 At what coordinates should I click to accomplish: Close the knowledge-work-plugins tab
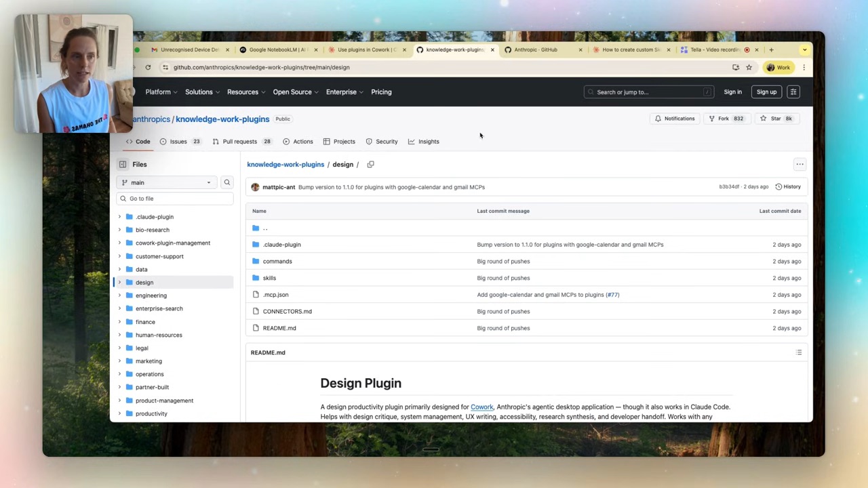492,49
